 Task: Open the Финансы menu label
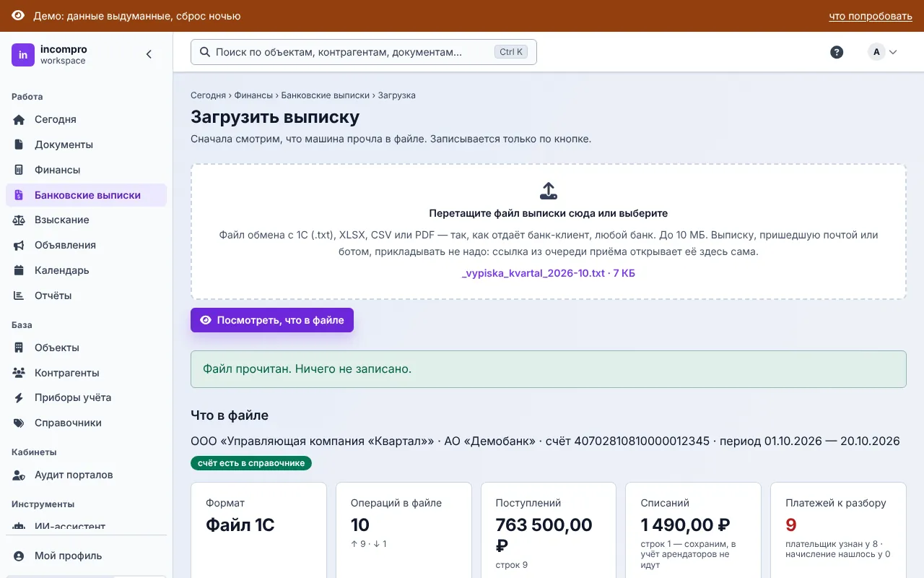point(57,170)
